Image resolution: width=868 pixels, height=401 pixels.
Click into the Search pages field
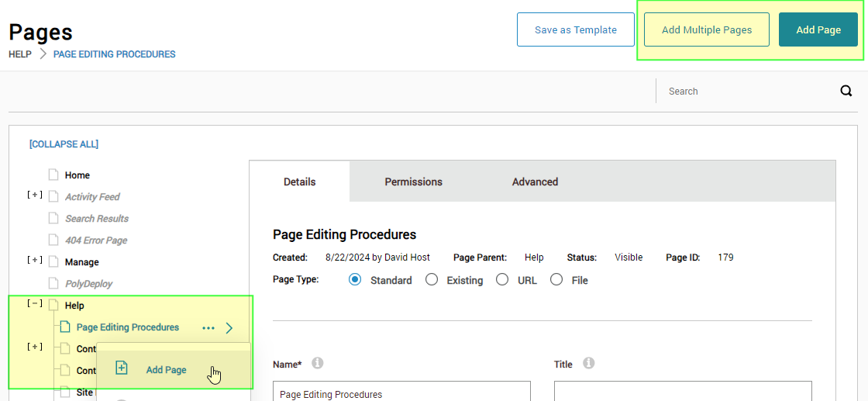point(744,92)
